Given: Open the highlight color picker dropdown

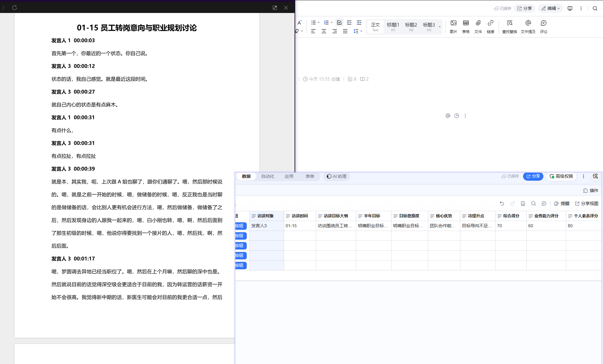Looking at the screenshot, I should (302, 31).
